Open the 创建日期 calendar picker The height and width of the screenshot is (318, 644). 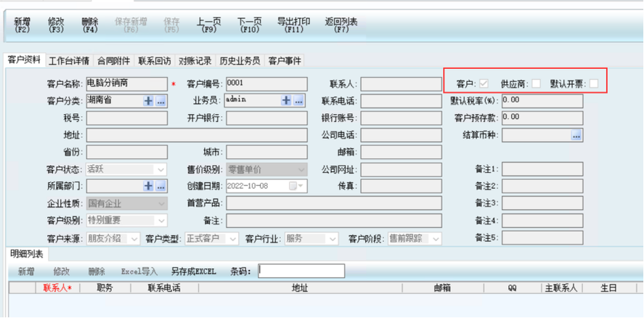coord(298,186)
